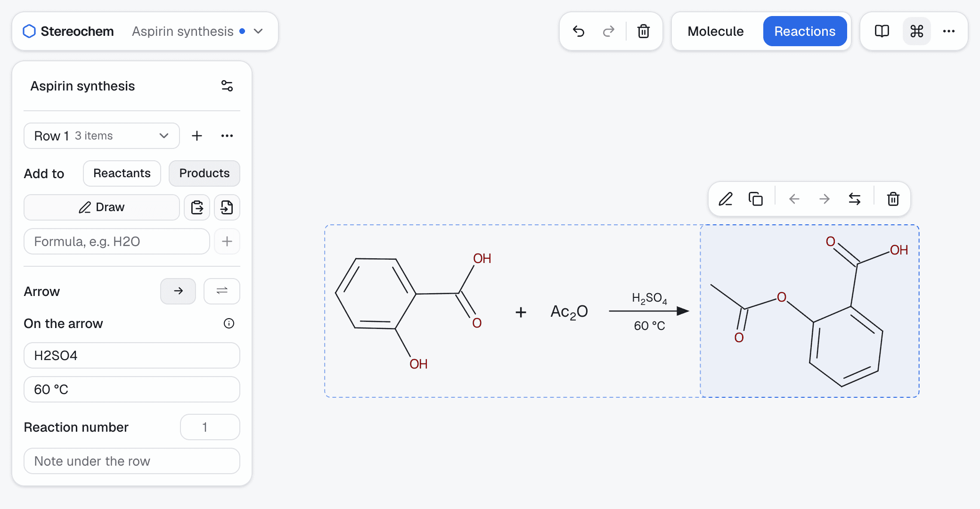Click the trash icon in top toolbar
This screenshot has width=980, height=509.
644,31
